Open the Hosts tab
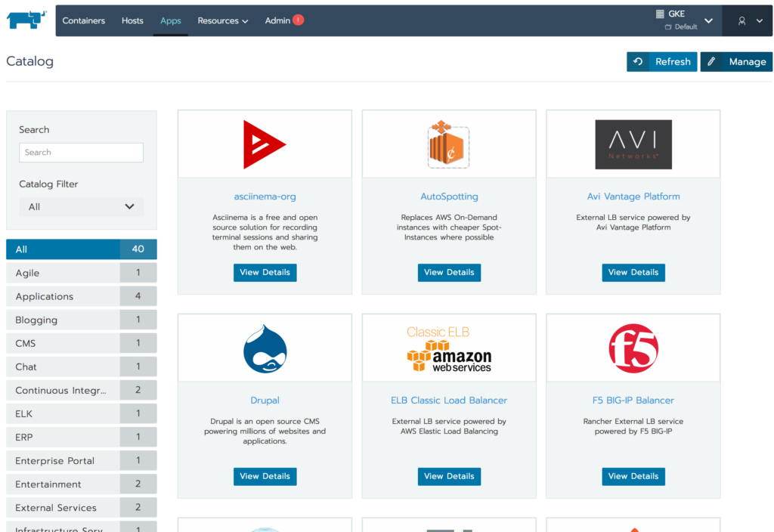 [x=132, y=20]
